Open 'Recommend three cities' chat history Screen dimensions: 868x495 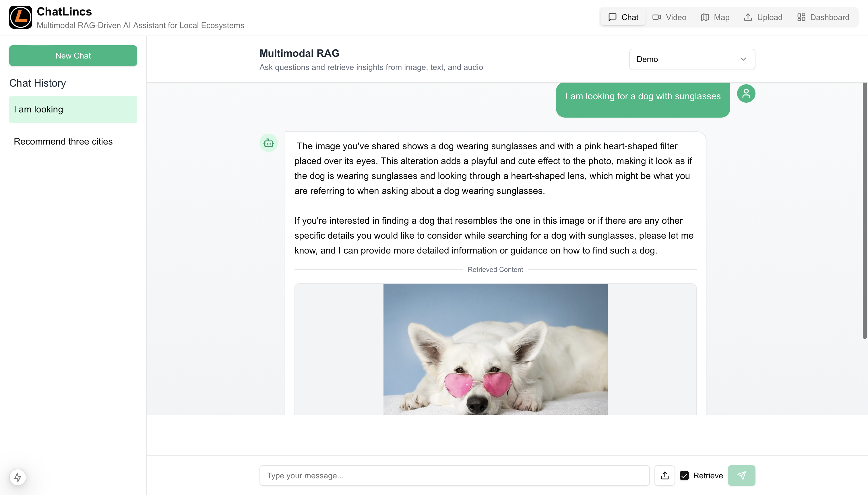[63, 141]
